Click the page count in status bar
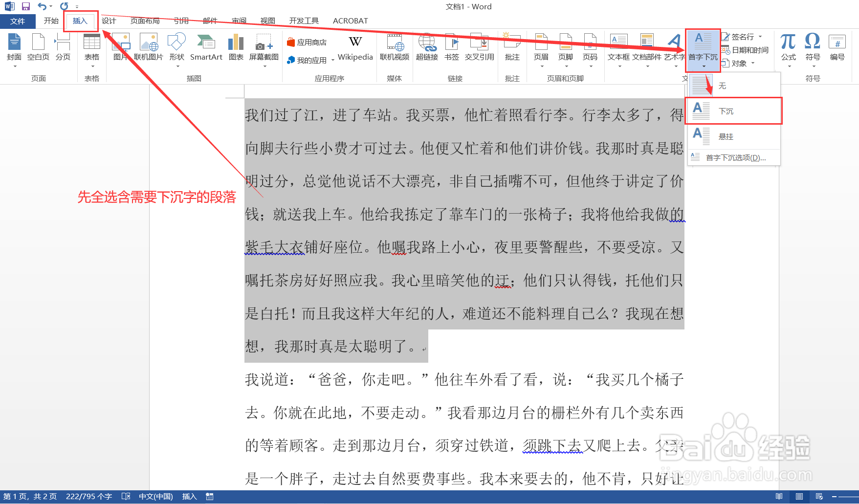The width and height of the screenshot is (859, 504). [x=30, y=497]
